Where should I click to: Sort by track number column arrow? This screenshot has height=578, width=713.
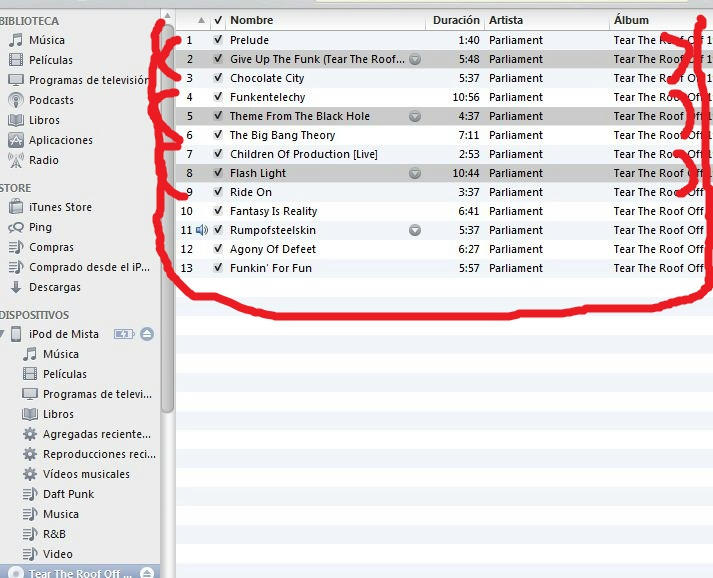coord(201,20)
